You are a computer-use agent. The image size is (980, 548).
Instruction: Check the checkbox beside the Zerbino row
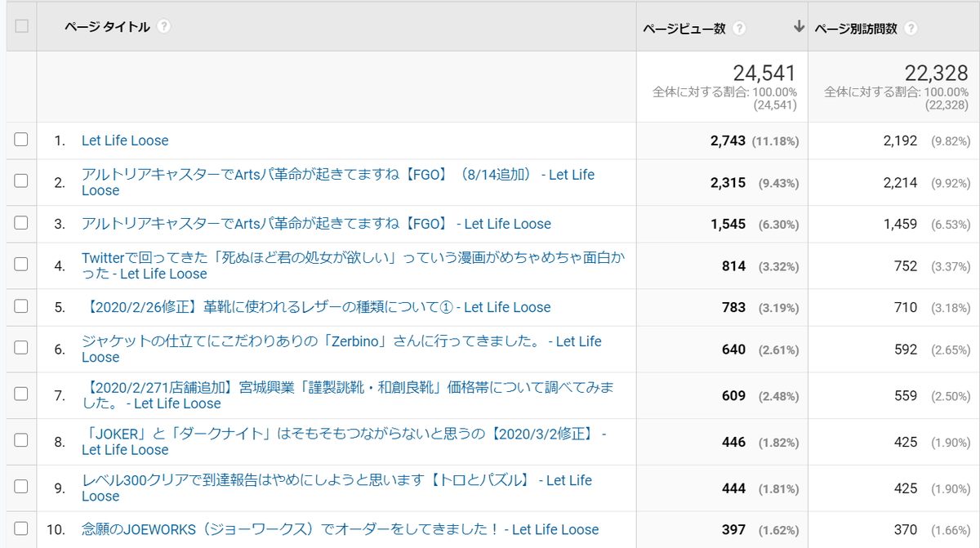(x=20, y=349)
